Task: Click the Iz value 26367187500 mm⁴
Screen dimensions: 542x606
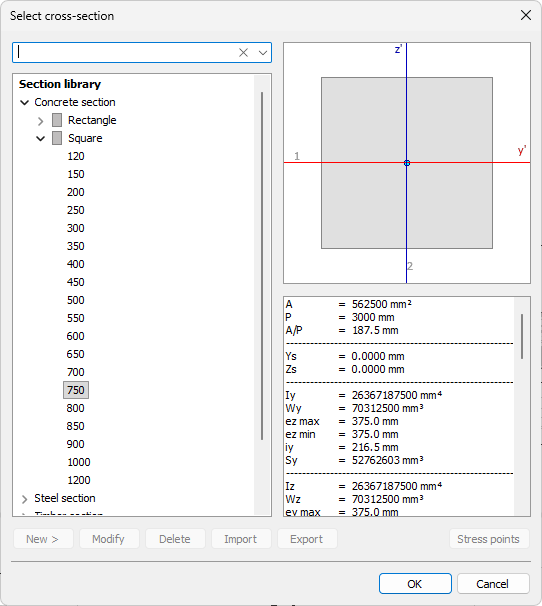Action: point(397,486)
